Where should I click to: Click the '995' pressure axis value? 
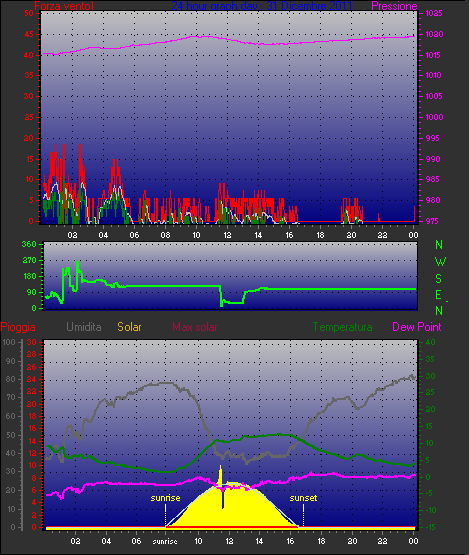click(432, 138)
